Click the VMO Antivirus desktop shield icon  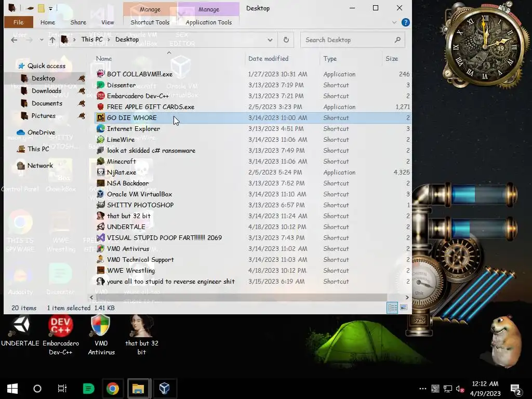[x=101, y=335]
